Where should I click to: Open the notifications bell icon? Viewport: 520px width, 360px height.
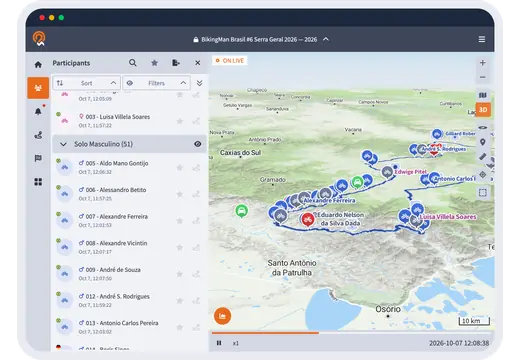38,111
